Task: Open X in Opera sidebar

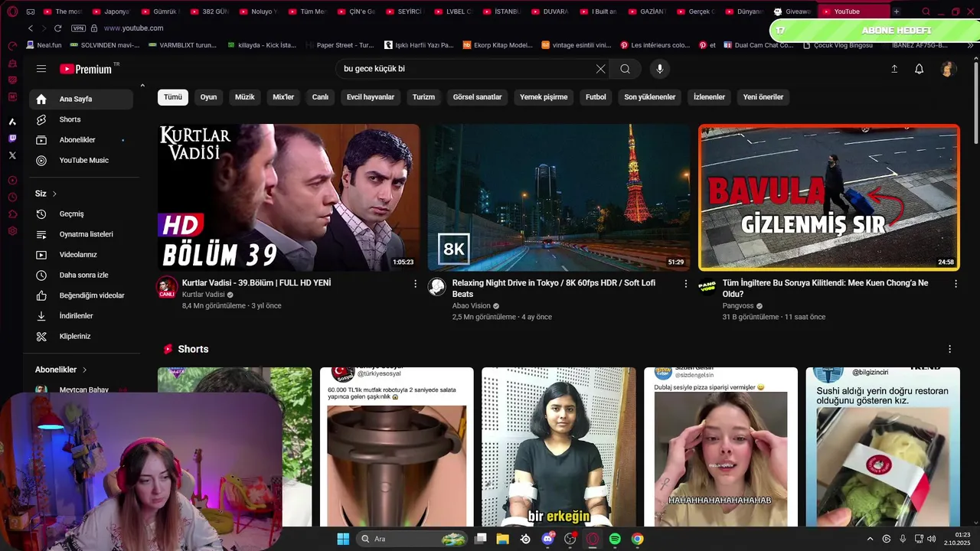Action: pos(12,155)
